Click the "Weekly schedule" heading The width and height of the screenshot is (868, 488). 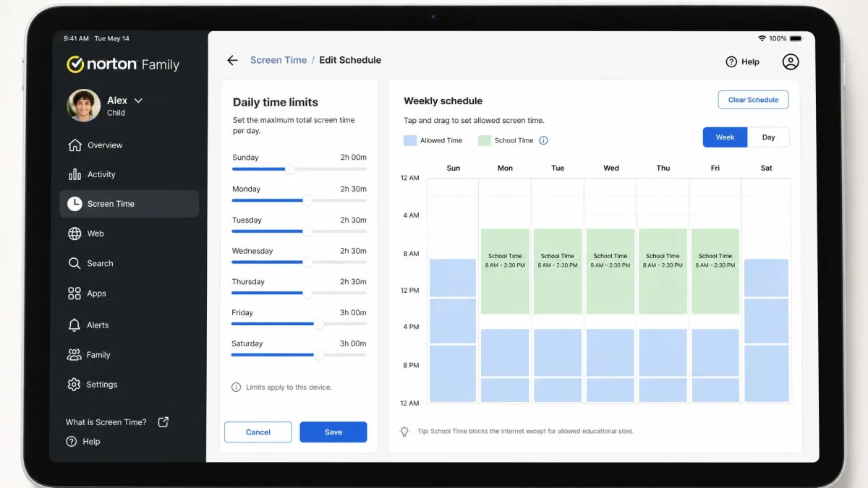[x=443, y=101]
